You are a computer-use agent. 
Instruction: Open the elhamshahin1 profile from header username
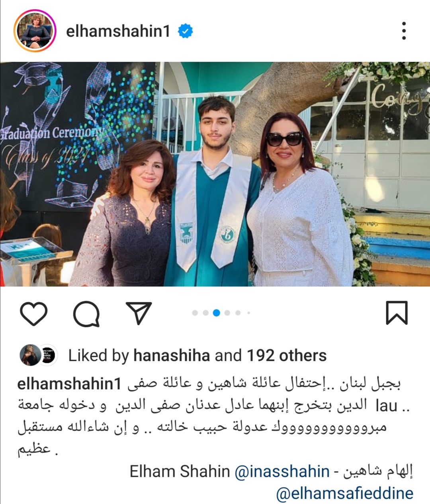(x=118, y=31)
